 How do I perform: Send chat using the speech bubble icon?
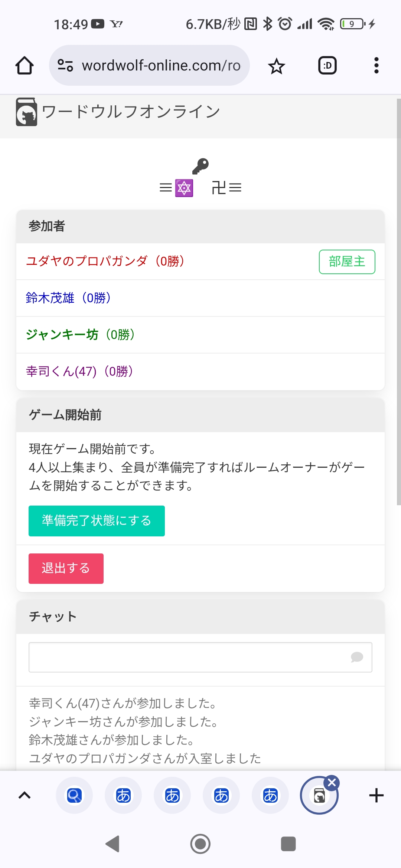pyautogui.click(x=357, y=657)
